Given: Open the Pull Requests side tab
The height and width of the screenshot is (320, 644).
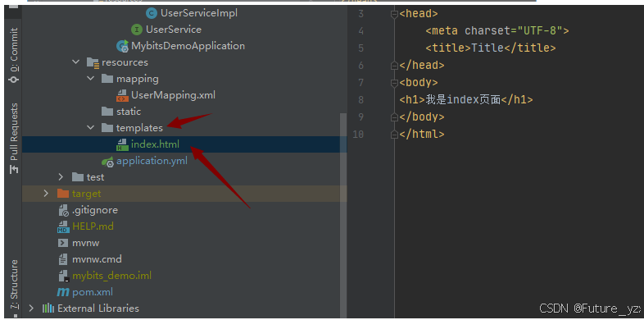Looking at the screenshot, I should 15,138.
